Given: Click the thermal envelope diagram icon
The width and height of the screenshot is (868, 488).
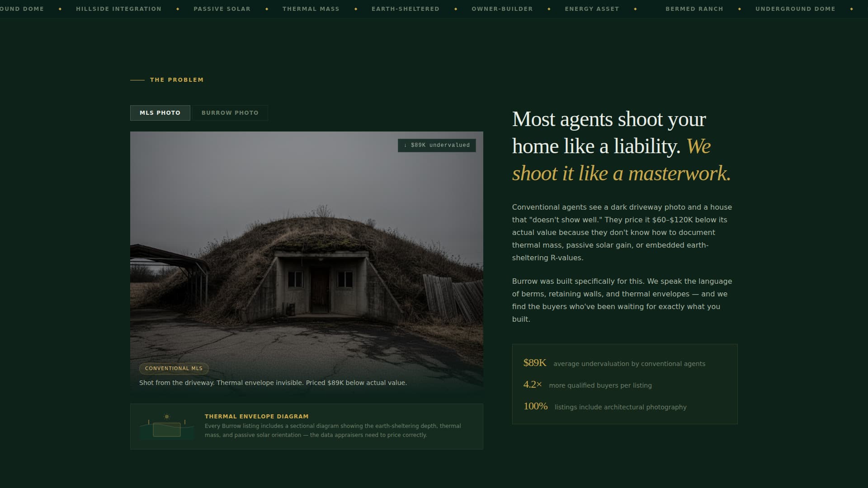Looking at the screenshot, I should click(167, 426).
